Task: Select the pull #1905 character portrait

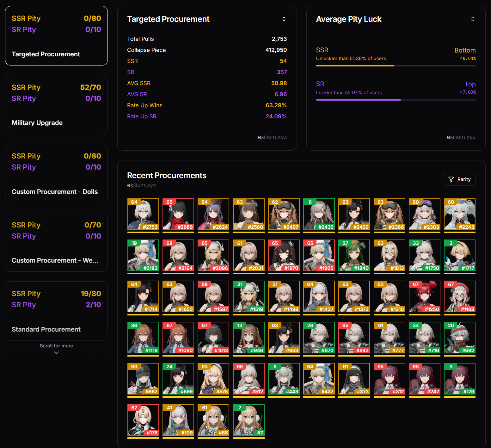Action: coord(319,255)
